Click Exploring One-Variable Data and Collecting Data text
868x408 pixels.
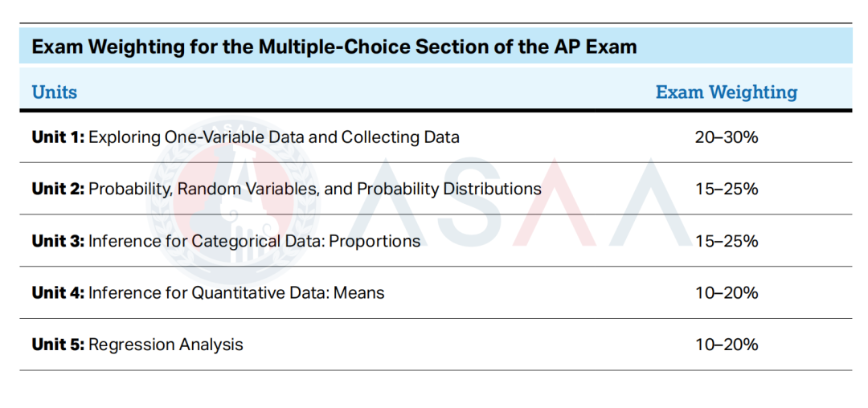274,137
